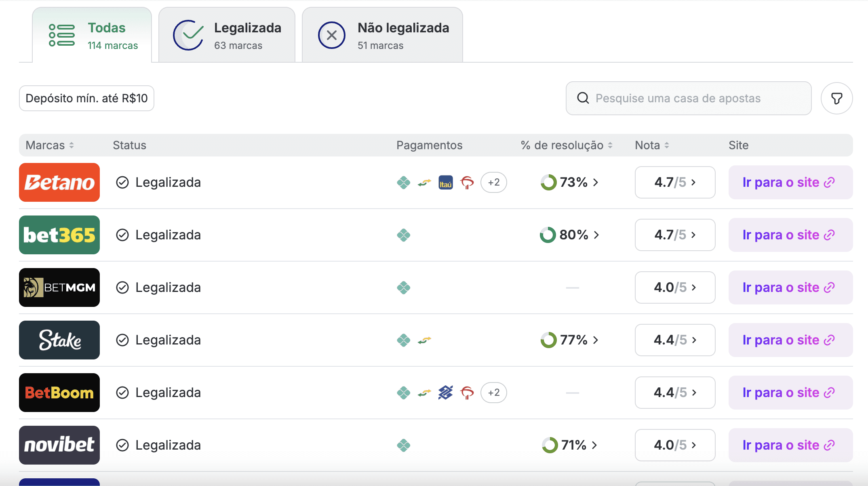The image size is (868, 486).
Task: Toggle the Depósito mín. até R$10 filter
Action: (86, 98)
